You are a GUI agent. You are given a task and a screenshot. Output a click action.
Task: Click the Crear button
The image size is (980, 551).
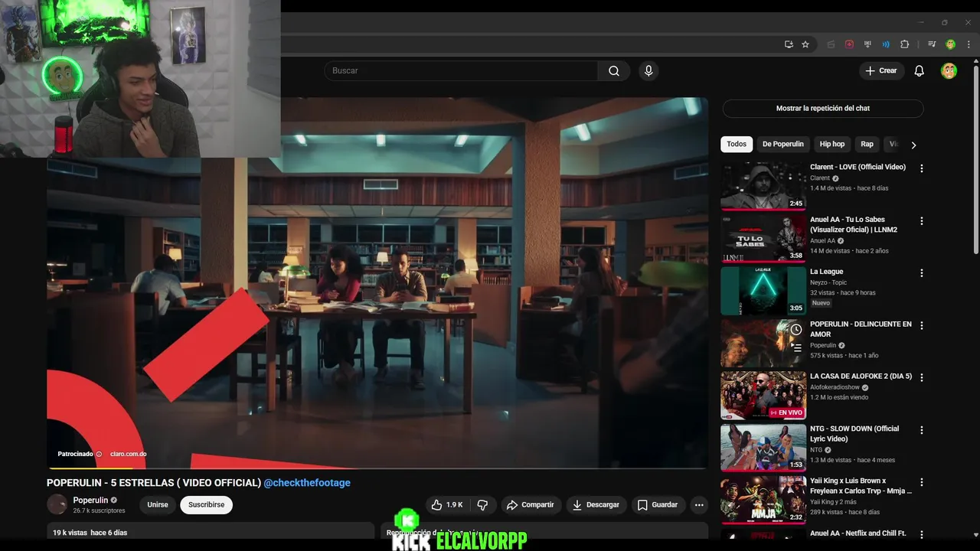coord(881,70)
